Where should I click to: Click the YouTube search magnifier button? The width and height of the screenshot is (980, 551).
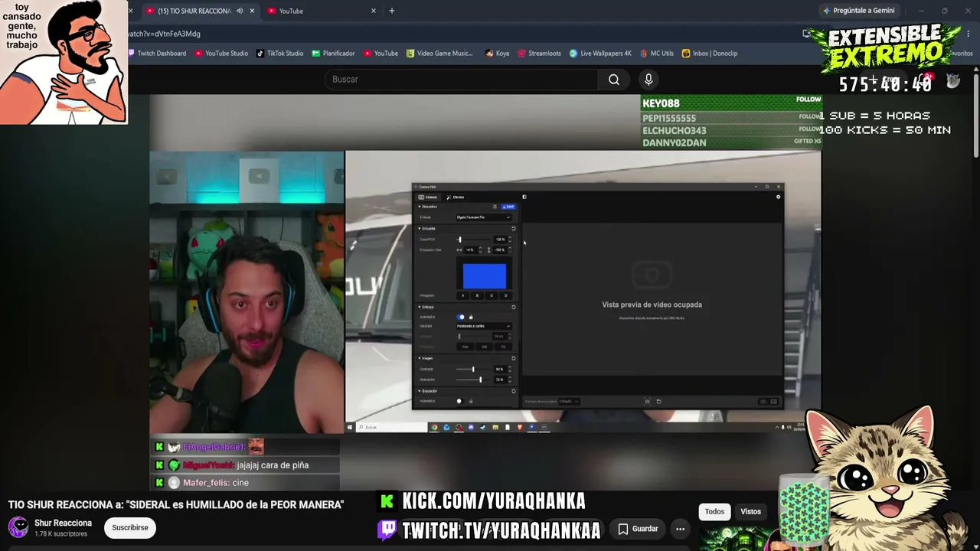614,80
